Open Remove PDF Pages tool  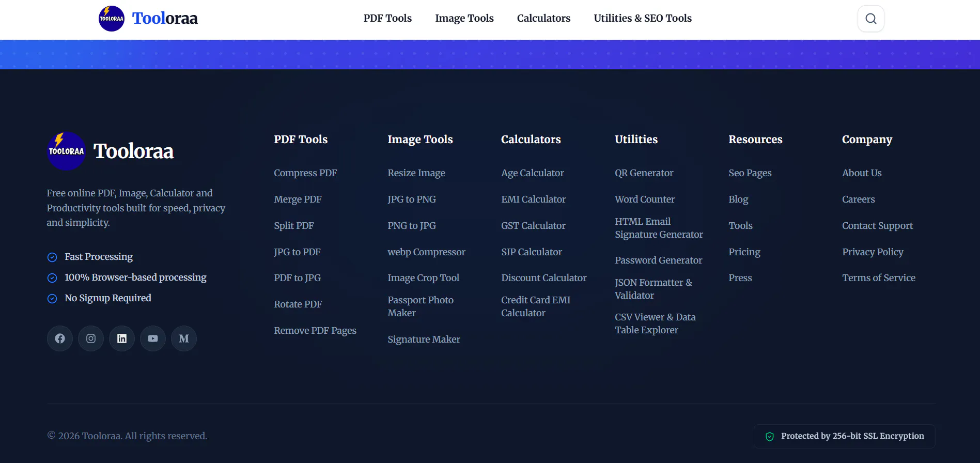coord(315,331)
